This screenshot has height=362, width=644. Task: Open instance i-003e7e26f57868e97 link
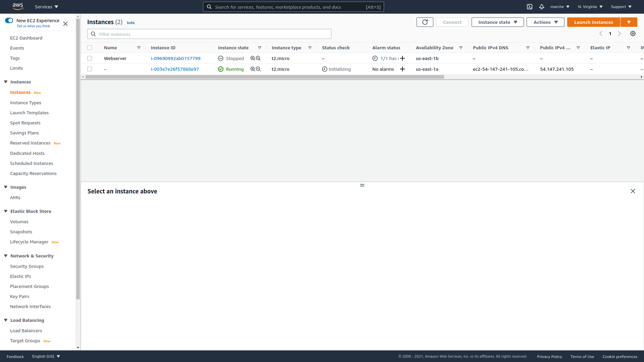pos(175,69)
